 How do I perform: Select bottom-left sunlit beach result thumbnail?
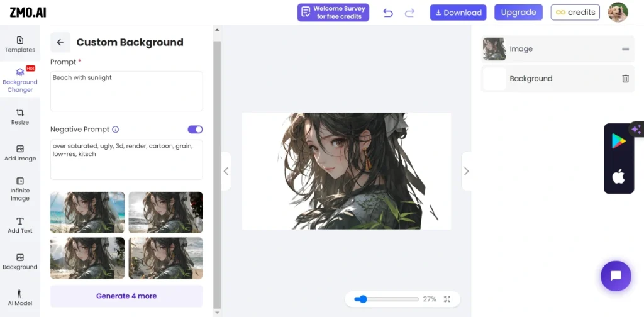tap(87, 258)
